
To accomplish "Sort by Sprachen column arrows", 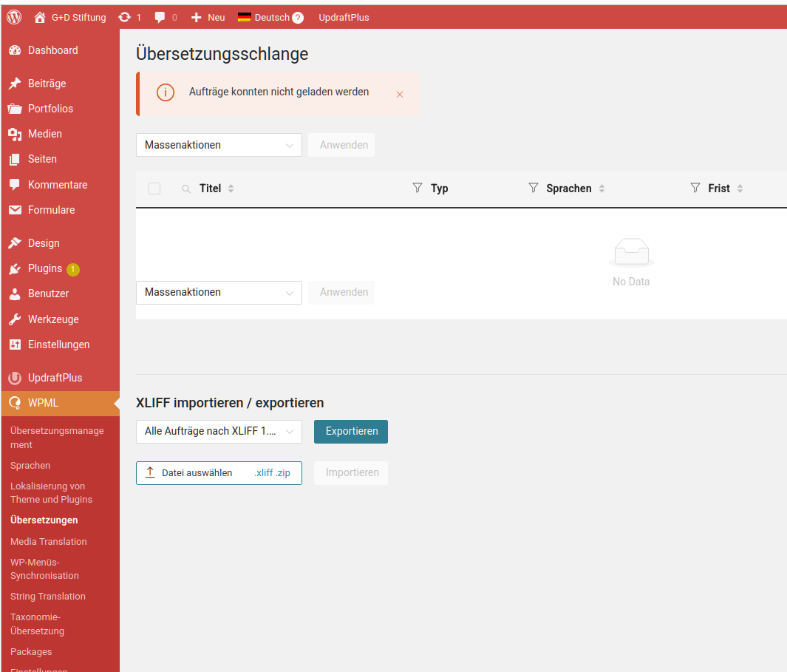I will click(602, 189).
